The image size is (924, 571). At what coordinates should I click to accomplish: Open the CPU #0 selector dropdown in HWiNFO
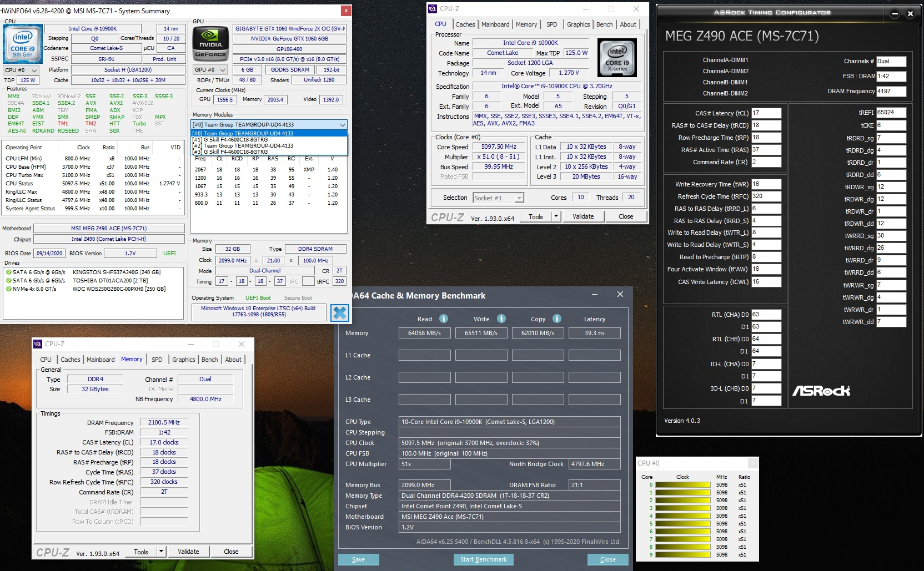[x=21, y=70]
